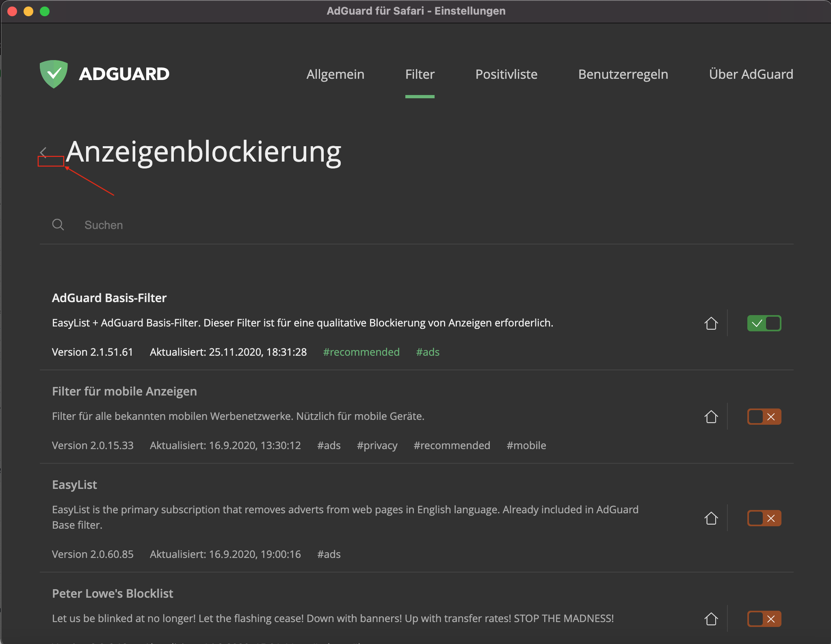This screenshot has height=644, width=831.
Task: Click the Peter Lowe's Blocklist title
Action: 113,594
